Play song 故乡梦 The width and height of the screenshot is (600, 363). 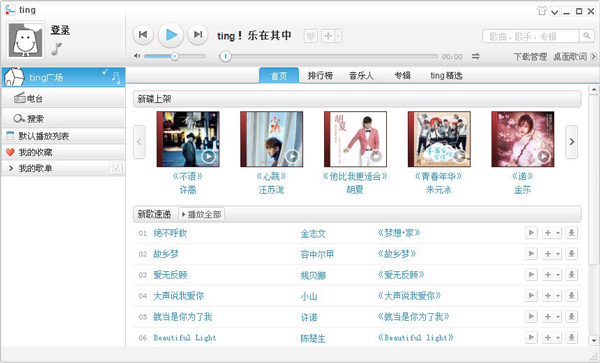[532, 254]
